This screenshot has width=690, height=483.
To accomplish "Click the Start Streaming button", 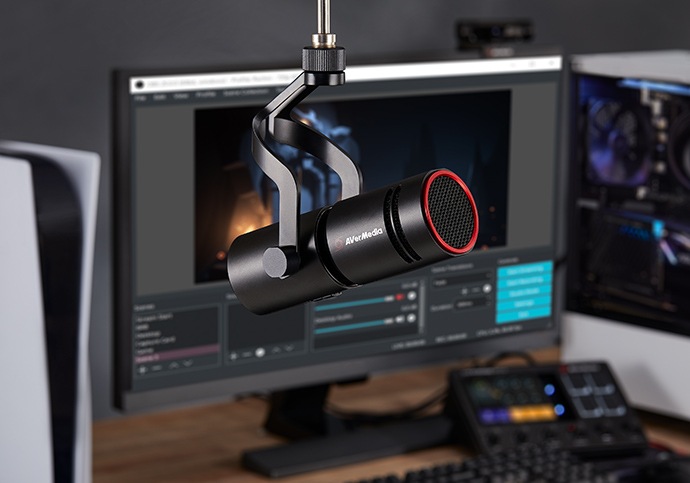I will tap(524, 269).
